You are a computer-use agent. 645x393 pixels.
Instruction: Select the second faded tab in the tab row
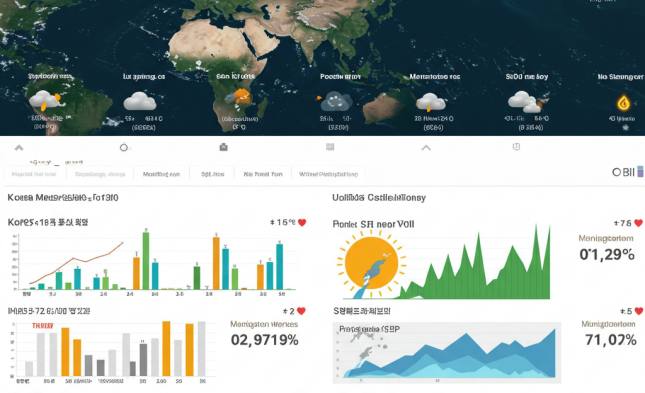click(x=100, y=174)
